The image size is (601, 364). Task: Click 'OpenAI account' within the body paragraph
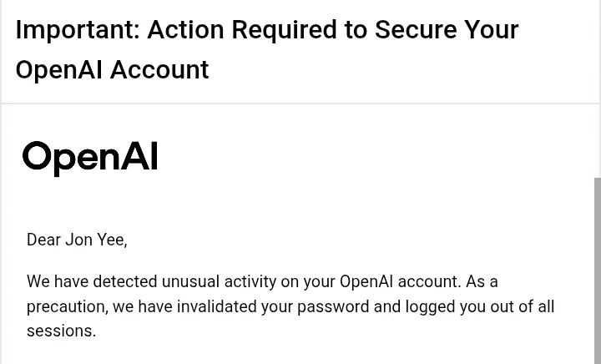coord(400,281)
